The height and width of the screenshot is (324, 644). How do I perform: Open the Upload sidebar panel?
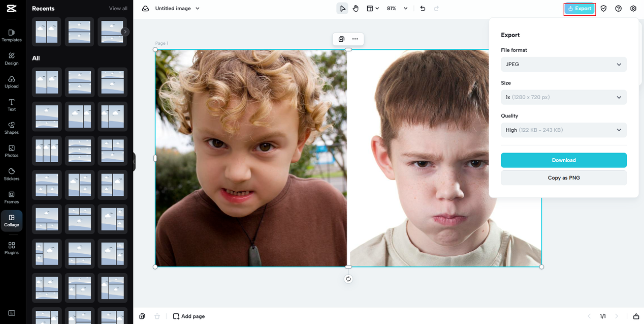tap(12, 81)
